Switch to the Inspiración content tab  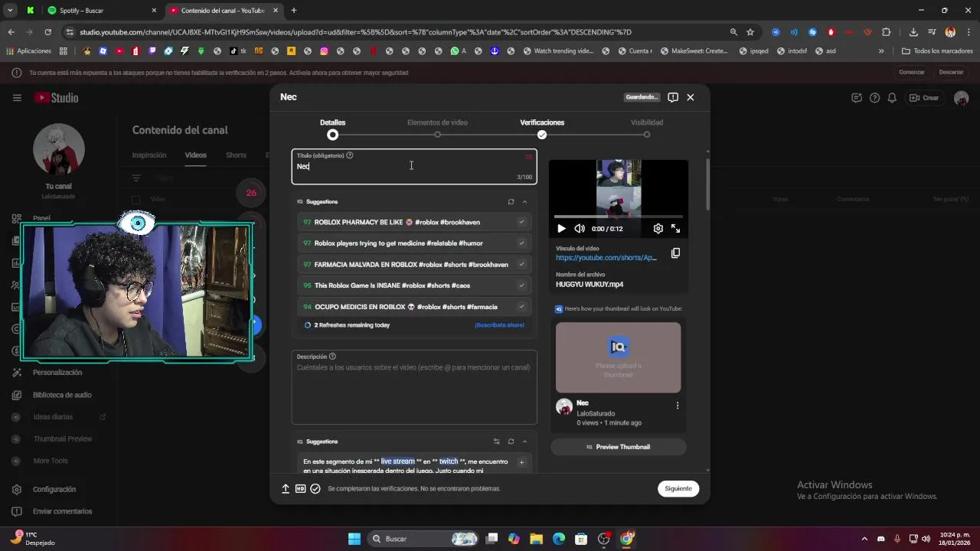pos(149,155)
